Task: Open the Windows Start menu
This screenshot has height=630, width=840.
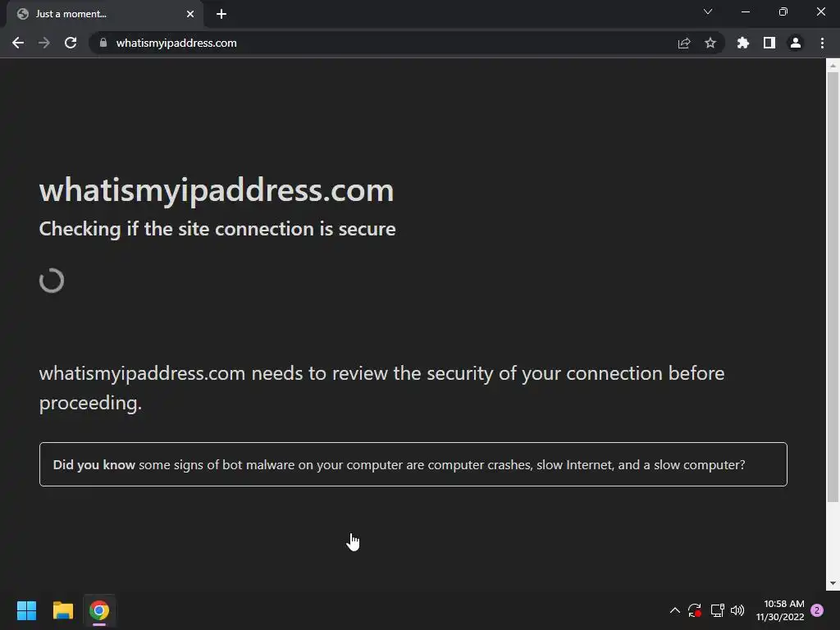Action: point(26,610)
